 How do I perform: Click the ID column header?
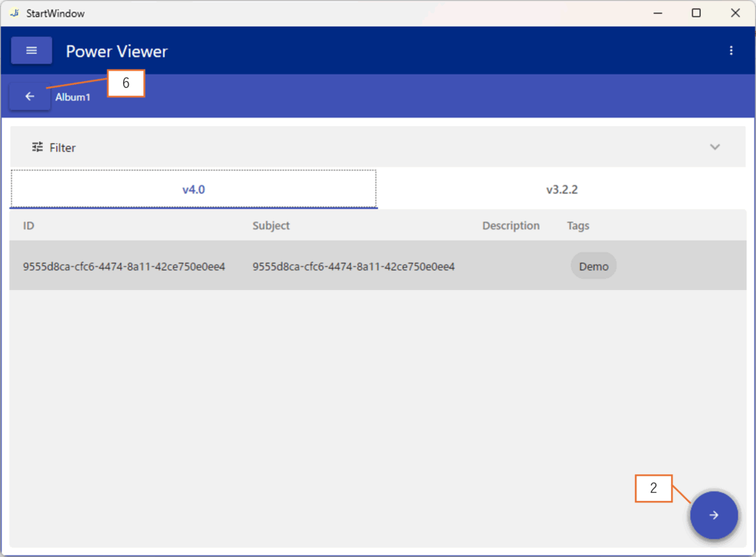click(x=29, y=226)
